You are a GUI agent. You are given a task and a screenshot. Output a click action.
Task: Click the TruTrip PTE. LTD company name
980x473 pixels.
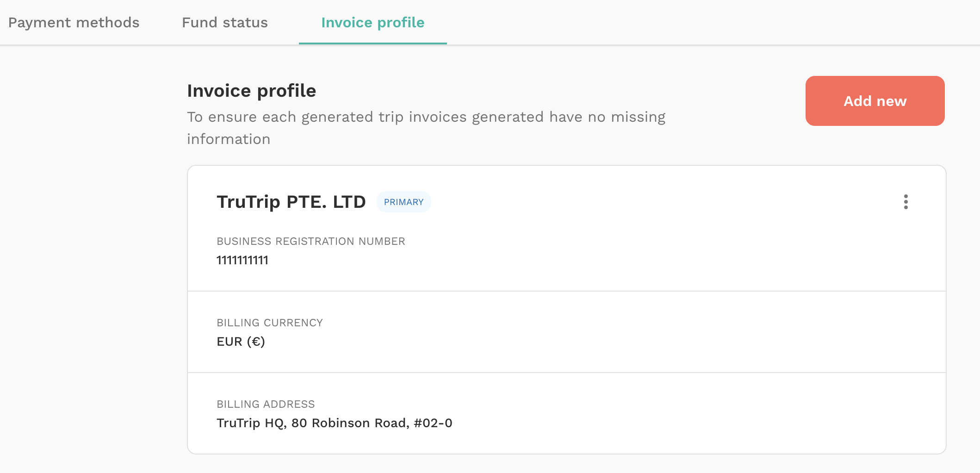[x=291, y=202]
